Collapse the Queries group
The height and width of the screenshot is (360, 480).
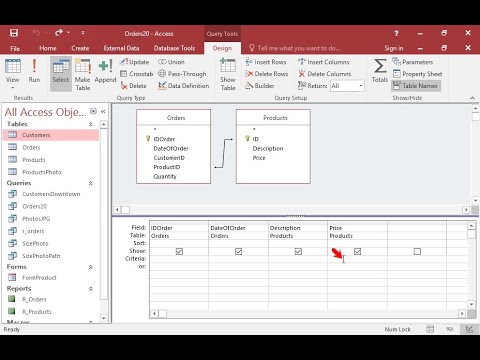[x=90, y=183]
